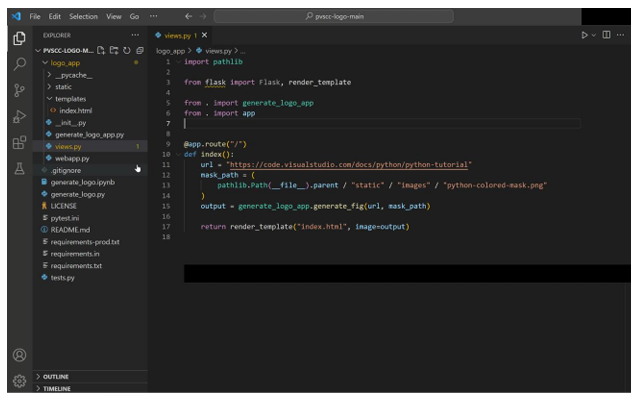Open tests.py in the Explorer
641x396 pixels.
62,277
